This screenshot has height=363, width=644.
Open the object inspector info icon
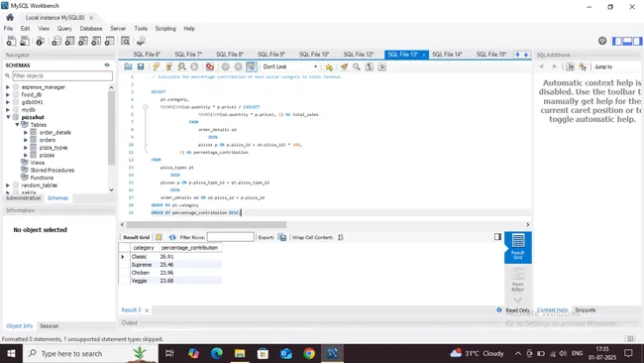tap(41, 41)
